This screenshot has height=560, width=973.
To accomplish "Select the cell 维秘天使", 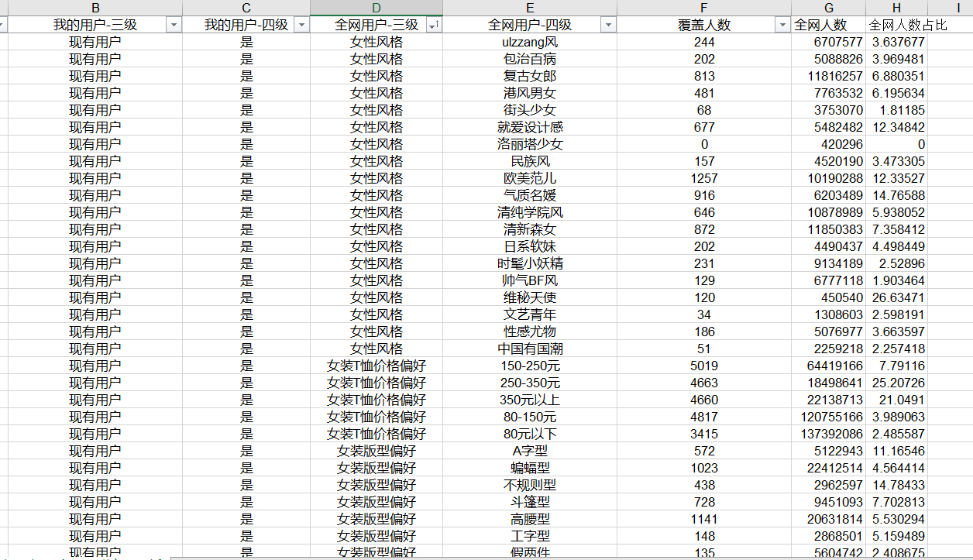I will click(x=530, y=297).
